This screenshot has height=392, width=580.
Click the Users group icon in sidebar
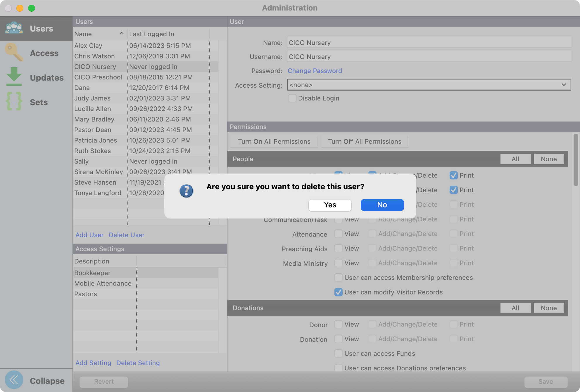pos(14,28)
